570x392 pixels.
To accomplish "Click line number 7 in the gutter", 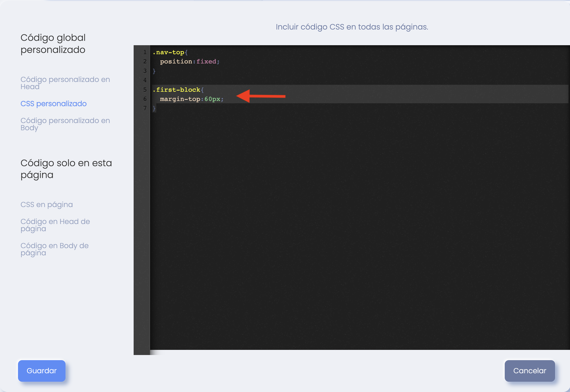I will tap(145, 108).
